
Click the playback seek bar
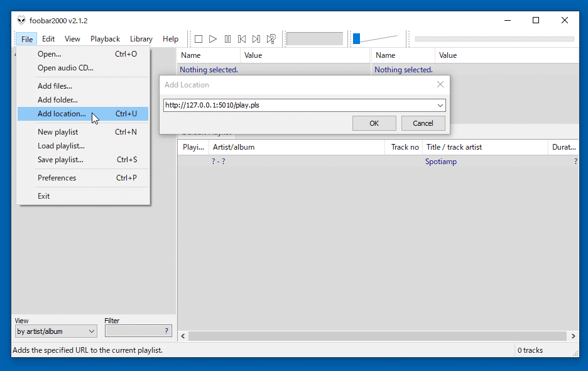point(494,39)
